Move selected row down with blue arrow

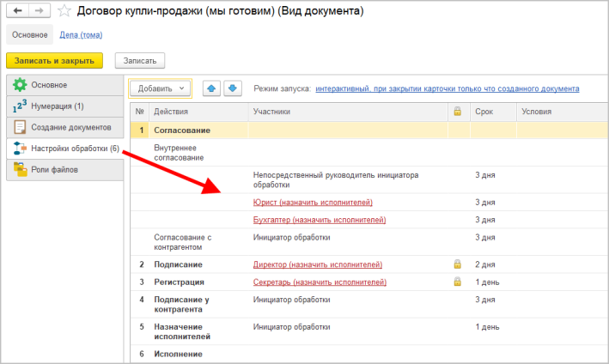(233, 88)
